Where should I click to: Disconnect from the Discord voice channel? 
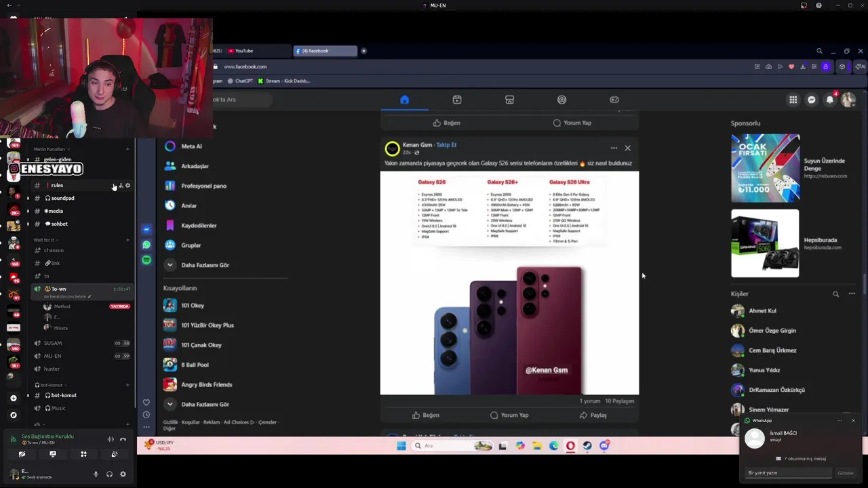click(123, 439)
